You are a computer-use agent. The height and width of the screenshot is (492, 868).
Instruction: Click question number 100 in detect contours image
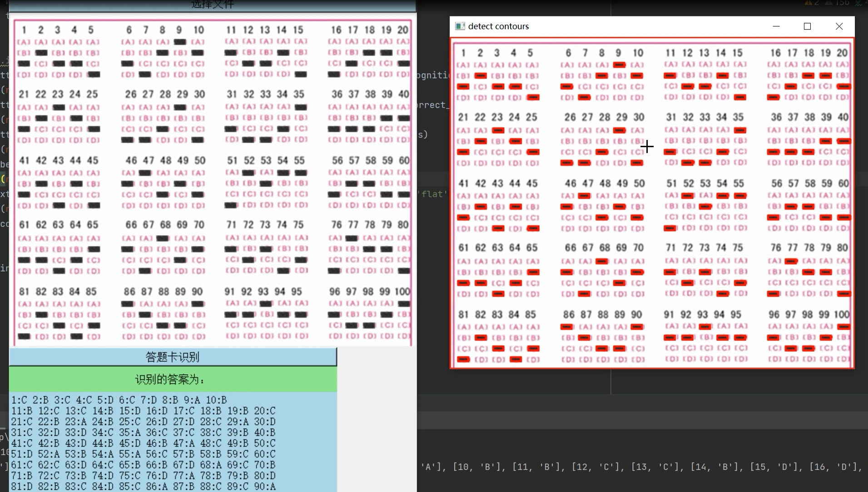[x=841, y=314]
